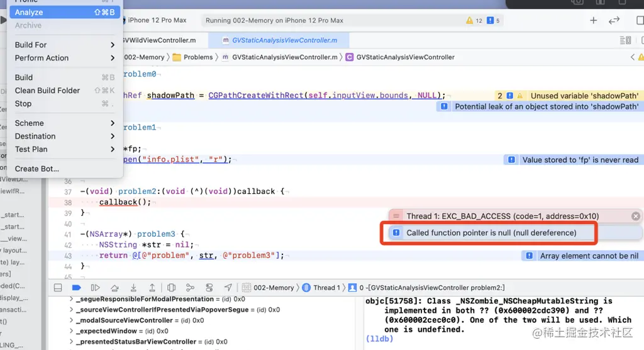Click the Step Out button
Viewport: 644px width, 350px height.
(x=152, y=288)
